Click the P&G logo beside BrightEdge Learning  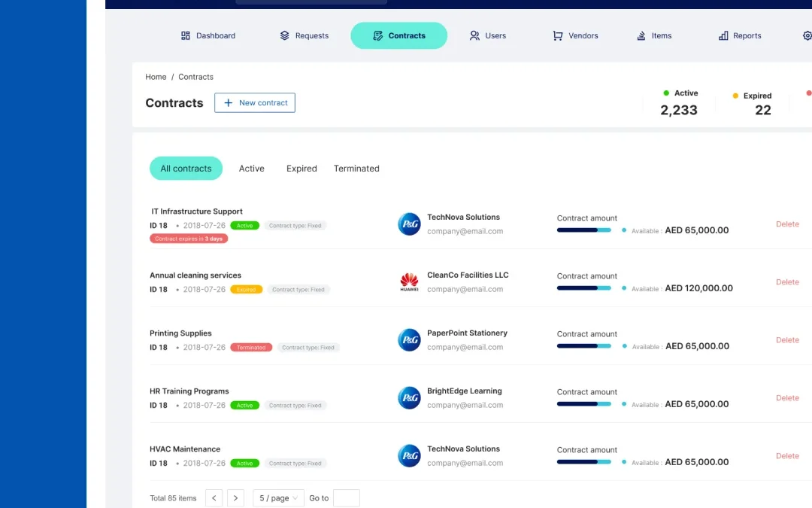tap(409, 398)
